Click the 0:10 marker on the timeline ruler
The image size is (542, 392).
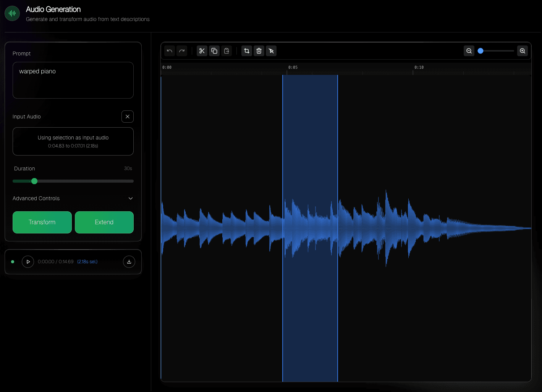click(419, 67)
